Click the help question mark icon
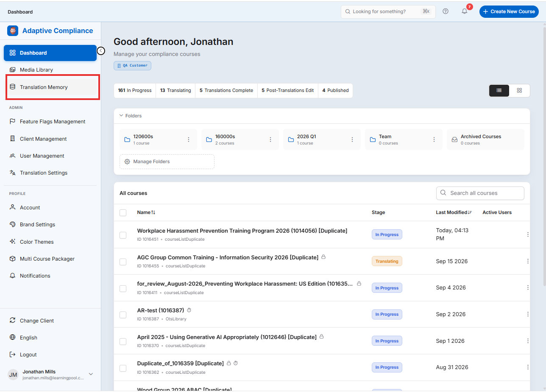The height and width of the screenshot is (392, 546). [446, 11]
